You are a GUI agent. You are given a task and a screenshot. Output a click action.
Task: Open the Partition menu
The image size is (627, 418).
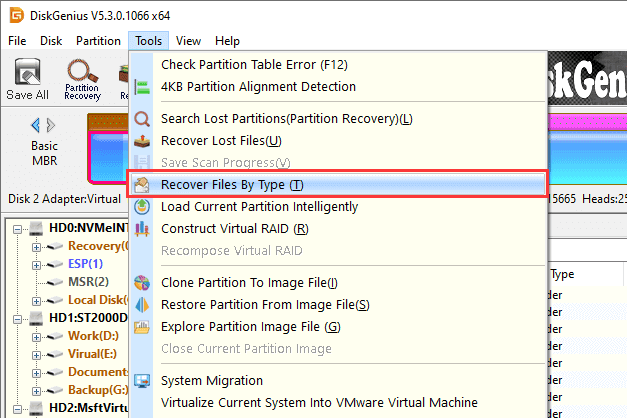tap(98, 41)
